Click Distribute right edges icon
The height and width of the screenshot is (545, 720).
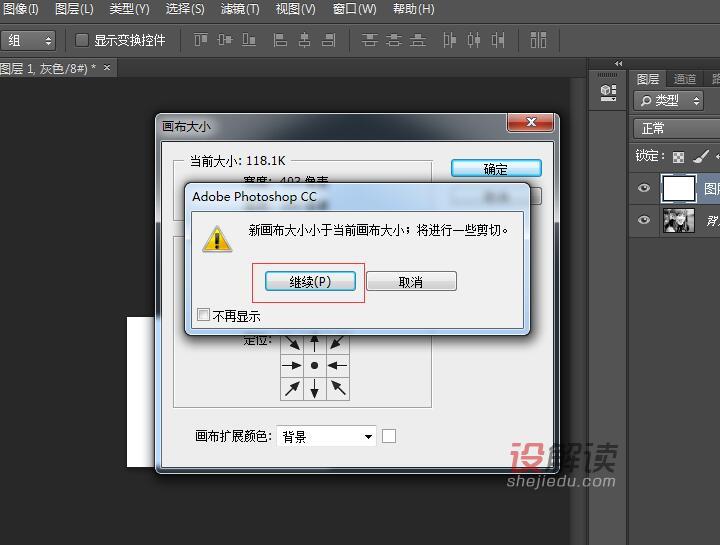click(x=498, y=40)
